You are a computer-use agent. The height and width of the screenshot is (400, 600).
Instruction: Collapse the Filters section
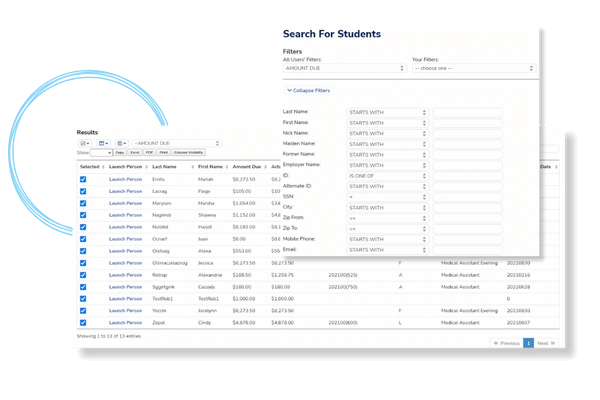[308, 90]
